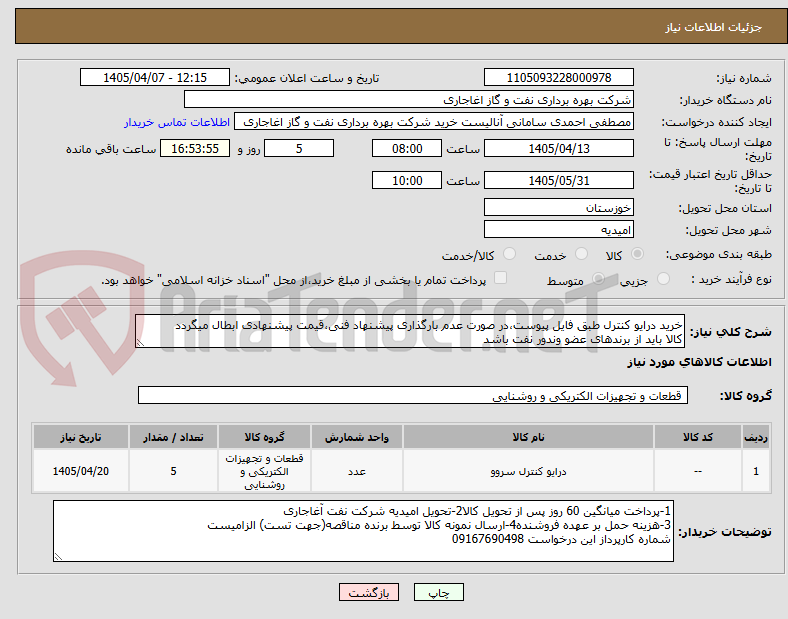The image size is (788, 619).
Task: Click the اطلاعات کالاهای مورد نیاز section title
Action: click(x=699, y=362)
